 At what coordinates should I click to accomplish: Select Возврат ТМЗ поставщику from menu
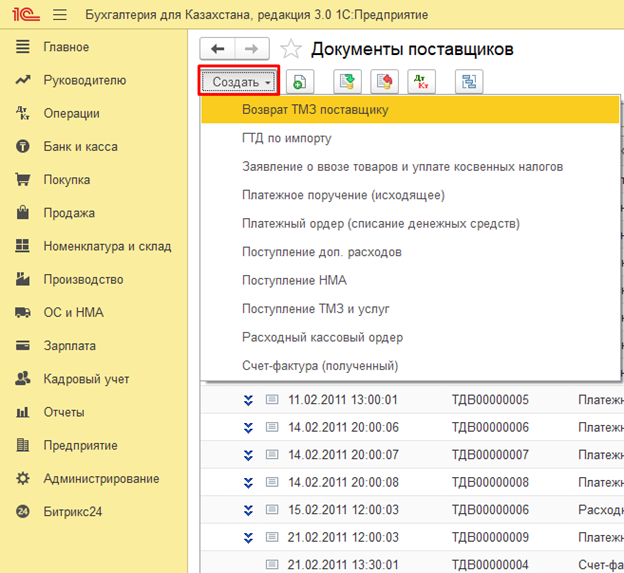tap(315, 109)
